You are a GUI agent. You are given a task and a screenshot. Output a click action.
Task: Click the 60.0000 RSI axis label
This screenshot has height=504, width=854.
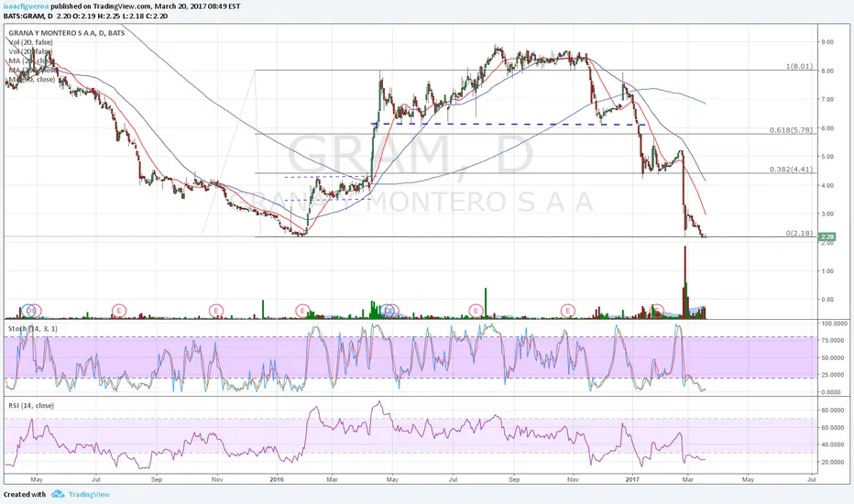click(835, 427)
